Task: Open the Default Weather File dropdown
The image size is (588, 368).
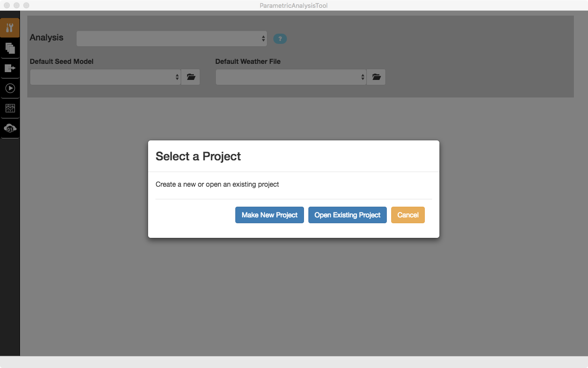Action: [290, 77]
